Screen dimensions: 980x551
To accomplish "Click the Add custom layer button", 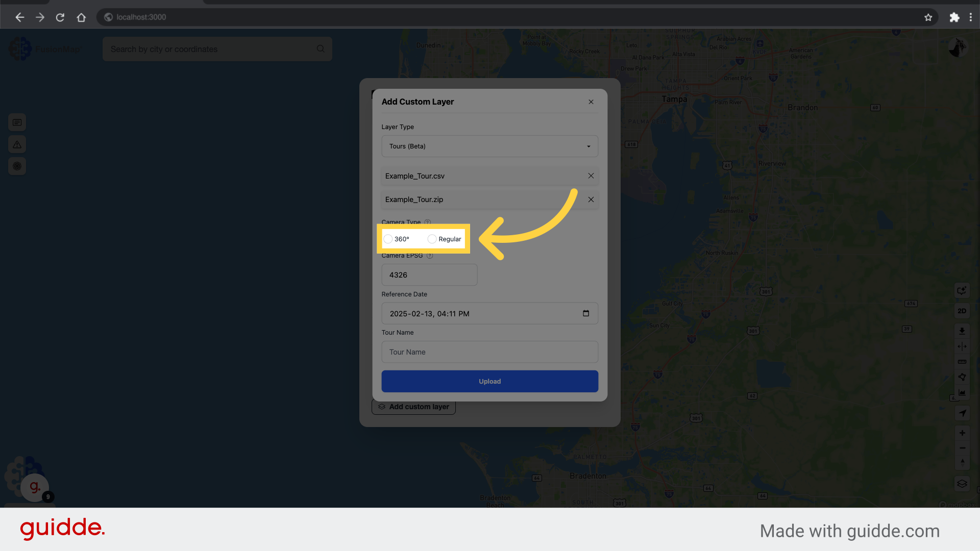I will pos(413,407).
